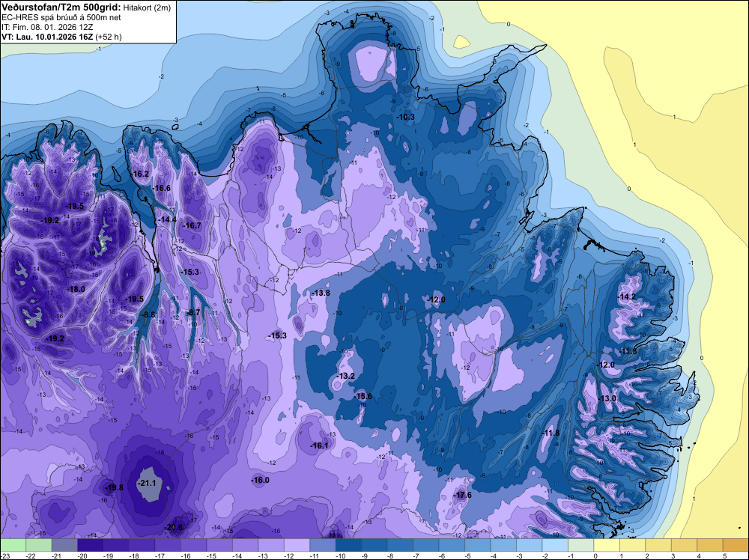Screen dimensions: 749x560
Task: Click the 'Hitakort (2m)' subtitle text
Action: coord(147,7)
